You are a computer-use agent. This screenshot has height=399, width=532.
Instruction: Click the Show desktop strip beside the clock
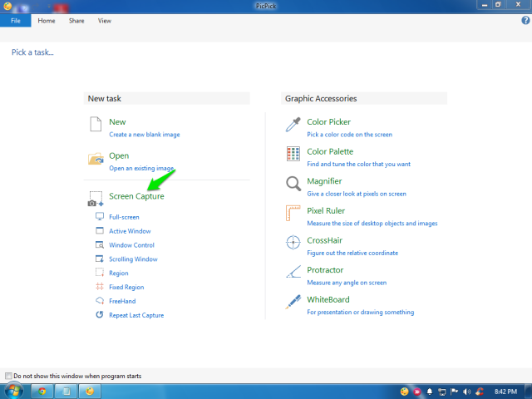click(529, 392)
